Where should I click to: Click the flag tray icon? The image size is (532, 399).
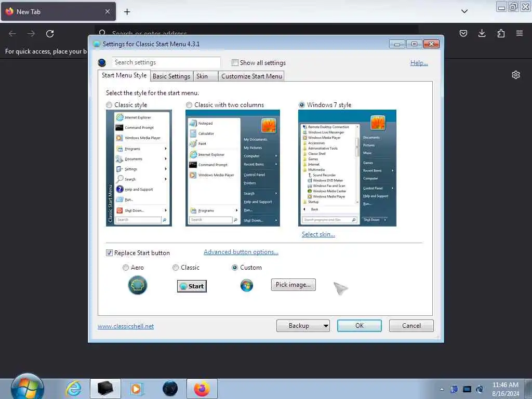click(x=454, y=389)
